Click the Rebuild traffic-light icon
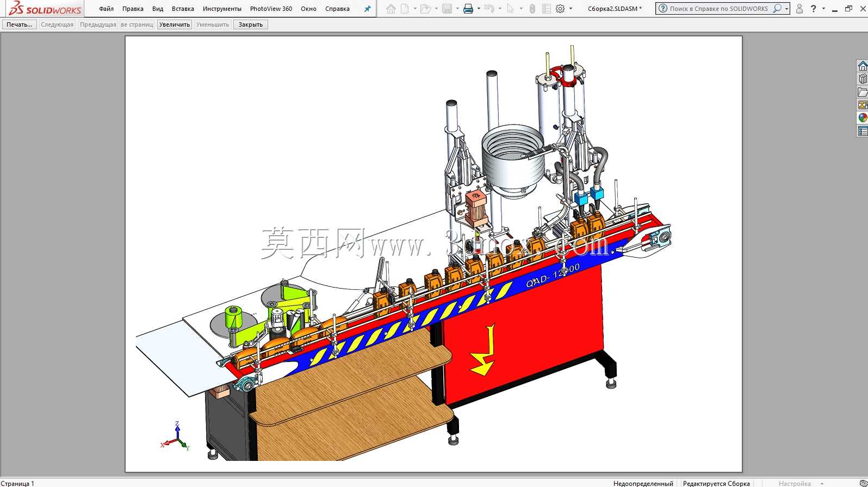 click(x=532, y=9)
